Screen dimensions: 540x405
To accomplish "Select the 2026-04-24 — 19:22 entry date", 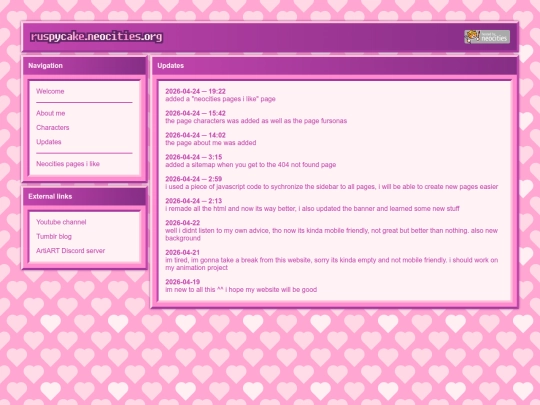I will click(195, 91).
